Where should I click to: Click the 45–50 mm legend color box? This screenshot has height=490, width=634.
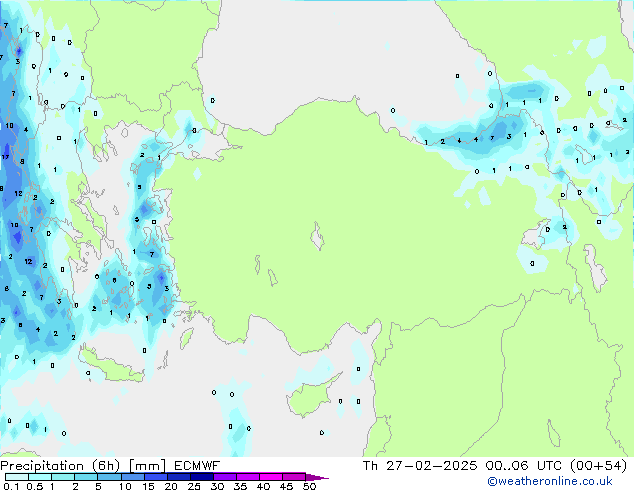click(x=294, y=477)
